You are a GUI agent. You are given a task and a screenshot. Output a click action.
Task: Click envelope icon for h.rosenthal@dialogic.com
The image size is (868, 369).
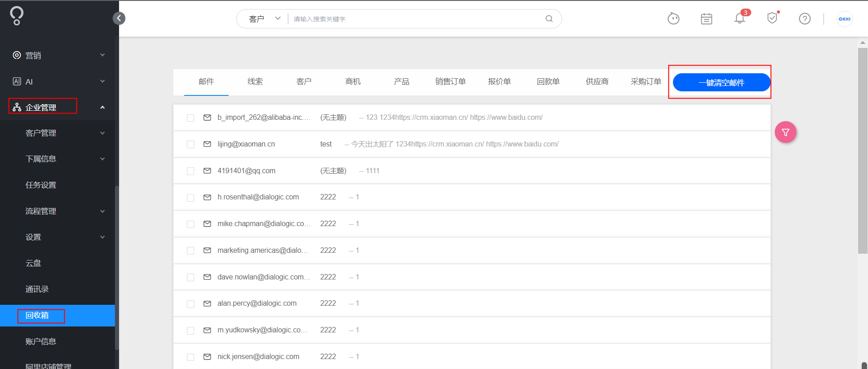click(207, 197)
